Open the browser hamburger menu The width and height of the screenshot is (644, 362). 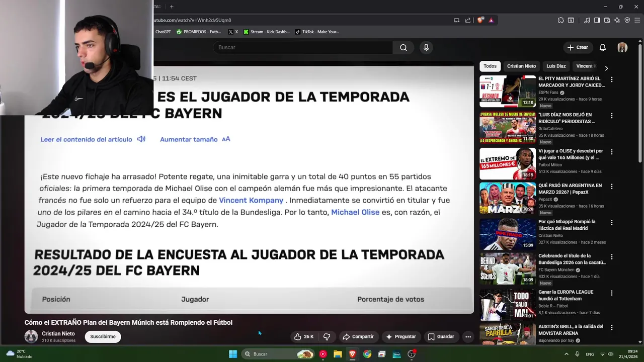[637, 20]
